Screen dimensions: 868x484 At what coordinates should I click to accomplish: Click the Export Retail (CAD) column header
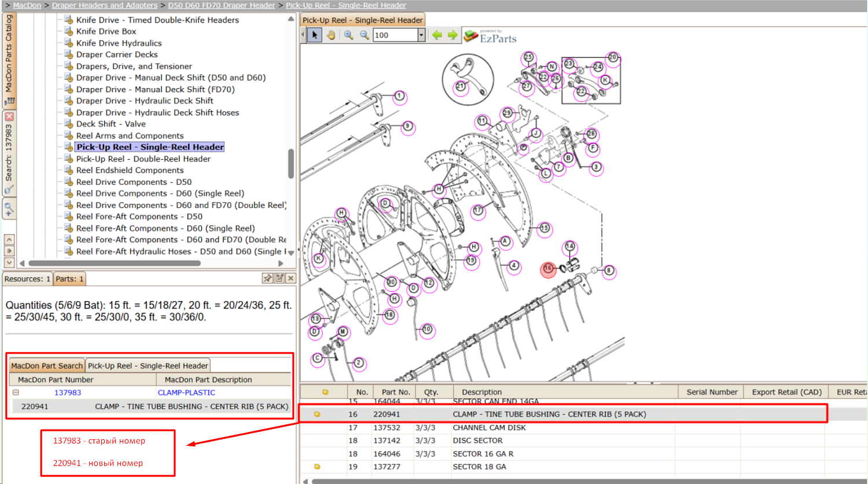pos(786,392)
